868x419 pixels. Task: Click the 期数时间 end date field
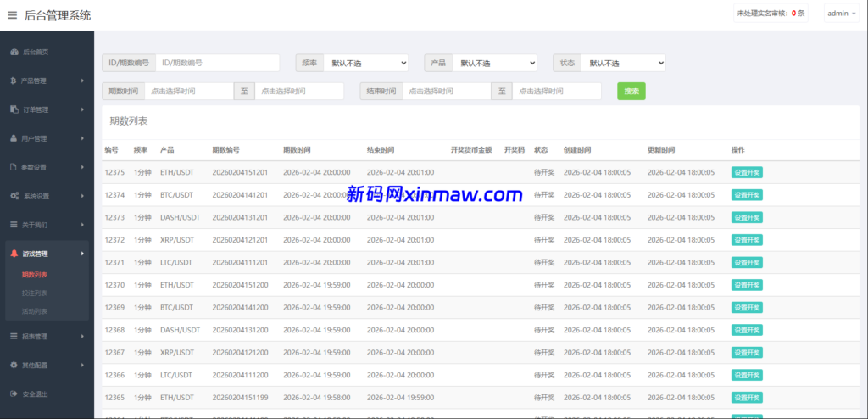coord(299,92)
